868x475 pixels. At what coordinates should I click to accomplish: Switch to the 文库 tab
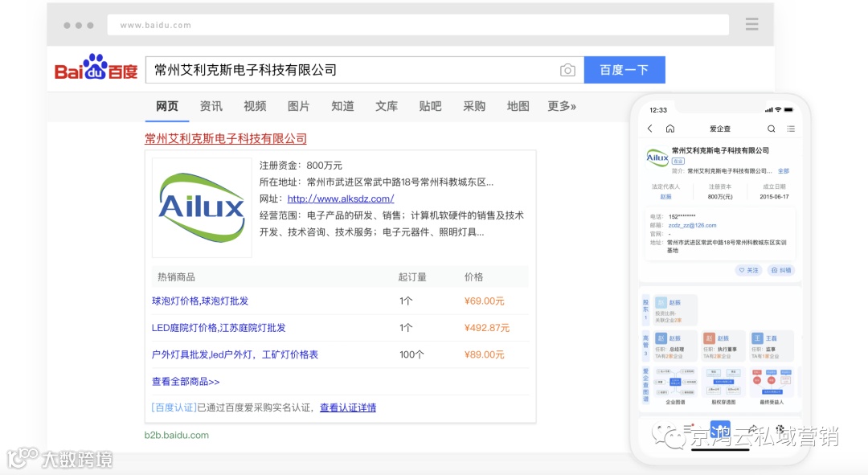click(x=387, y=106)
